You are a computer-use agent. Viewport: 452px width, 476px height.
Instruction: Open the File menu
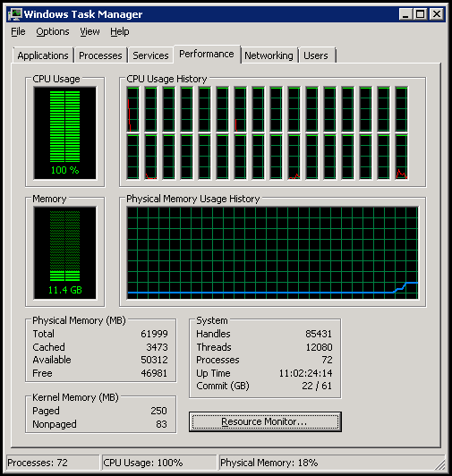point(18,31)
